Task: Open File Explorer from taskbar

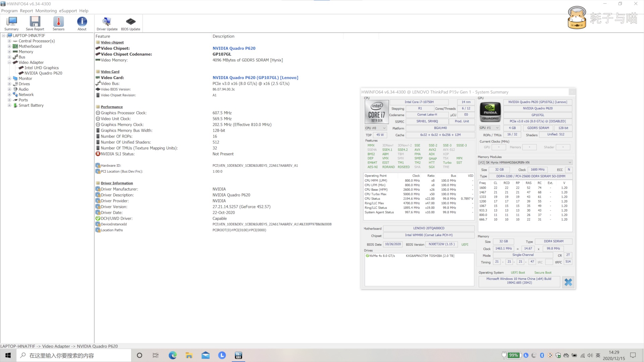Action: pyautogui.click(x=189, y=355)
